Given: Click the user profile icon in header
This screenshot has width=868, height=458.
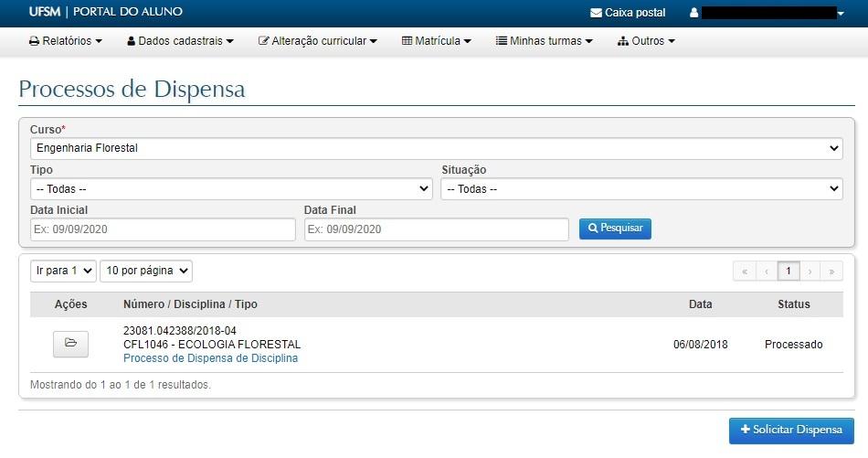Looking at the screenshot, I should point(693,13).
